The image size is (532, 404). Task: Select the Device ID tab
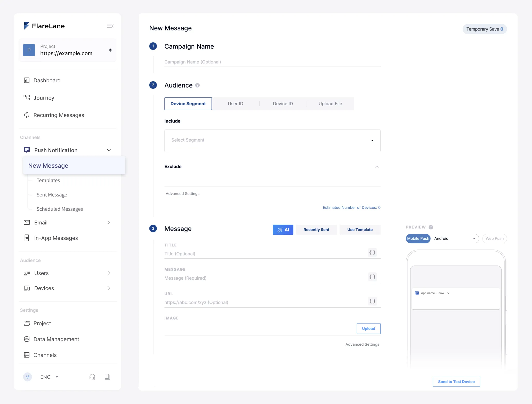pos(283,104)
